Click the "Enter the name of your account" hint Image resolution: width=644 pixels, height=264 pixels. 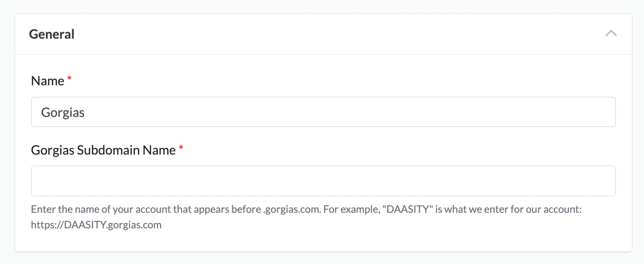tap(100, 209)
